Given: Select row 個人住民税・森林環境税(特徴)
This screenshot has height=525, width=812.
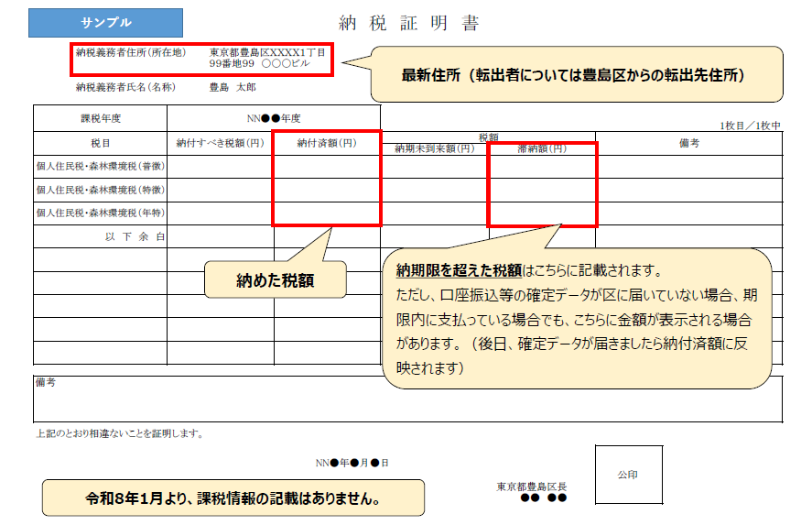Looking at the screenshot, I should pyautogui.click(x=408, y=190).
